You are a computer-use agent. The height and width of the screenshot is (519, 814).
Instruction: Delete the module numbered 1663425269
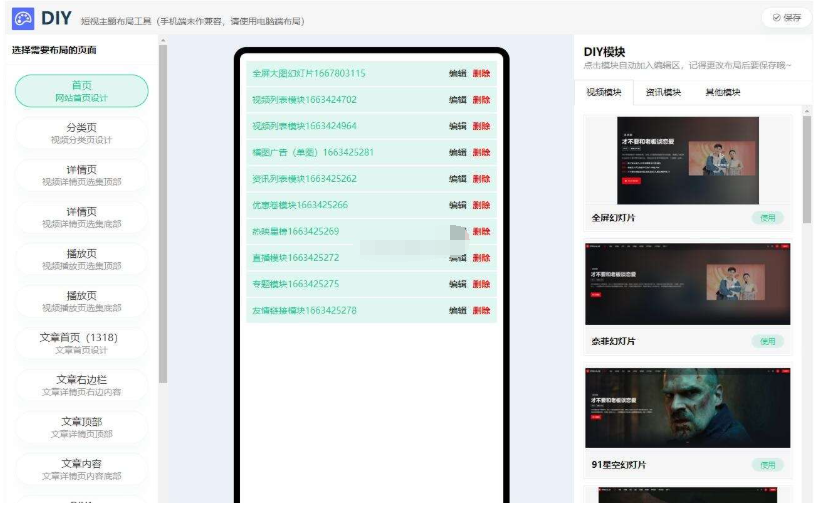coord(481,231)
